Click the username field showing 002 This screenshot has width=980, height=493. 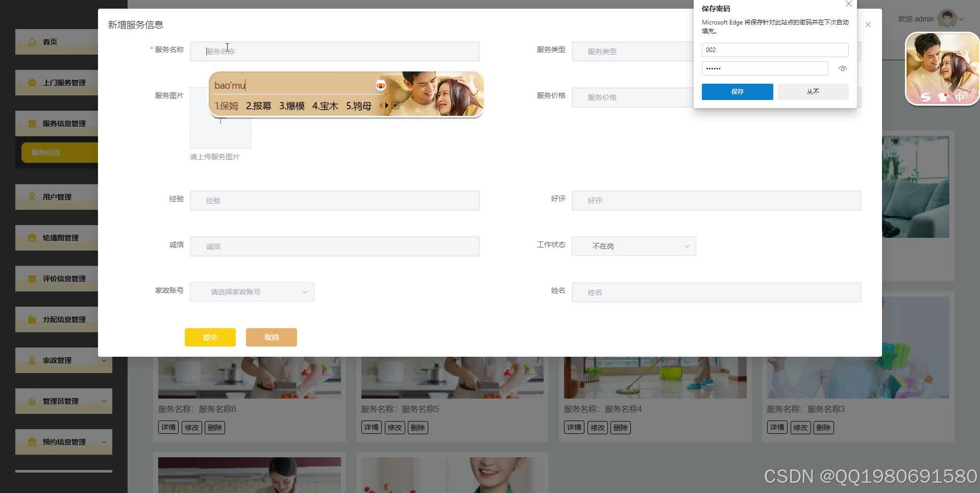775,50
